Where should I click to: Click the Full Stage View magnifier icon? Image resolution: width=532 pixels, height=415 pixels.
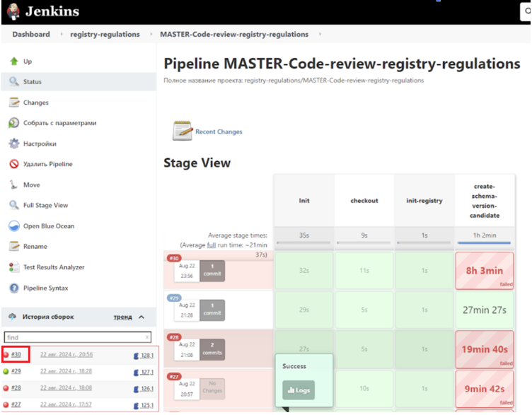14,205
